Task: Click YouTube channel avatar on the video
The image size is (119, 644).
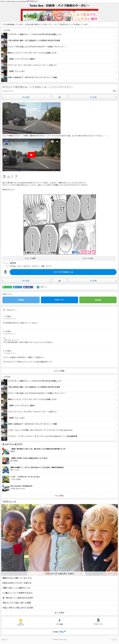Action: [6, 142]
